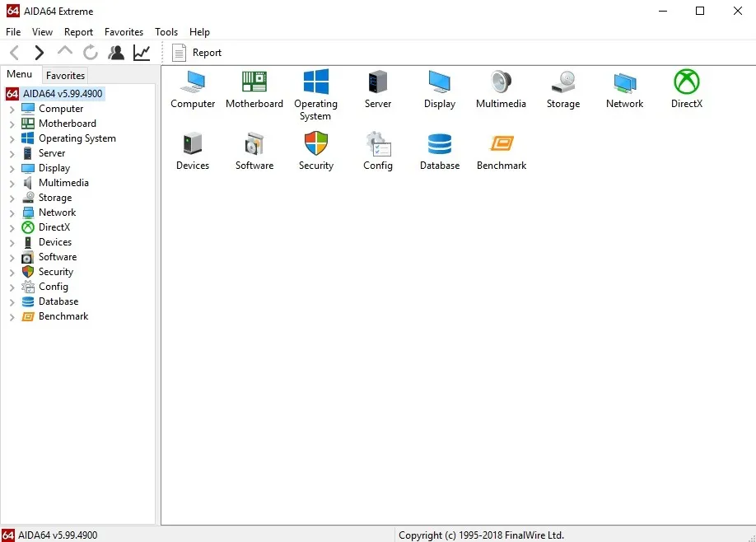
Task: Expand the Operating System tree node chevron
Action: click(x=12, y=139)
